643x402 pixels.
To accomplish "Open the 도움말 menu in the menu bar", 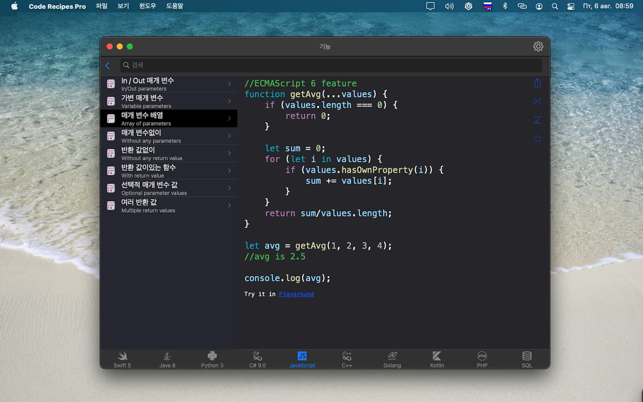I will [x=175, y=6].
